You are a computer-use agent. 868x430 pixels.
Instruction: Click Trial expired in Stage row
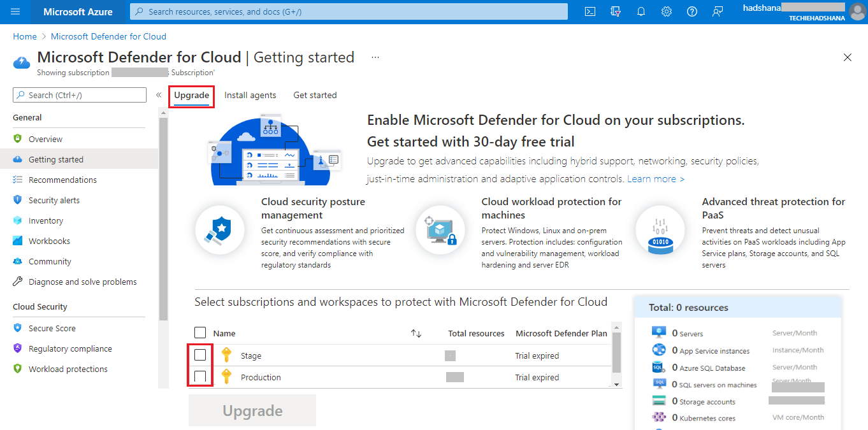click(x=537, y=355)
